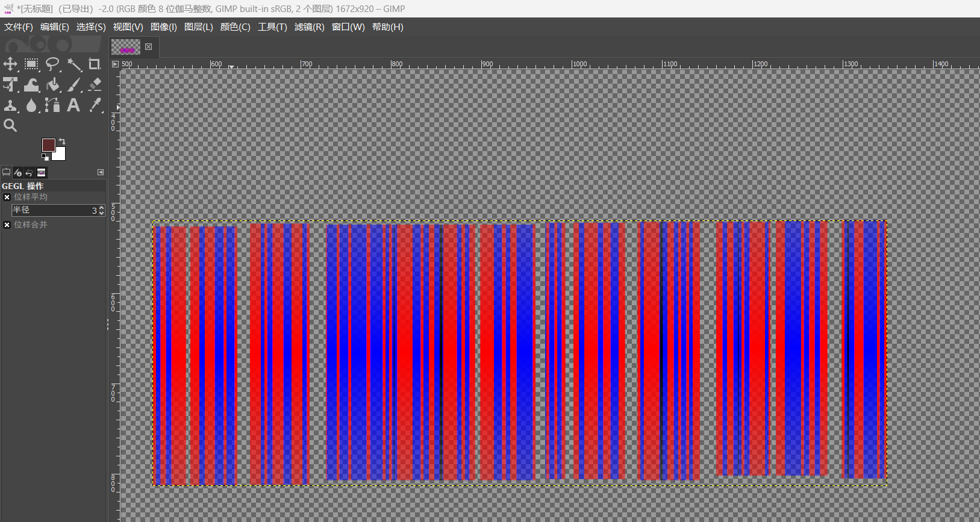Select the Warp Transform tool

pyautogui.click(x=31, y=85)
